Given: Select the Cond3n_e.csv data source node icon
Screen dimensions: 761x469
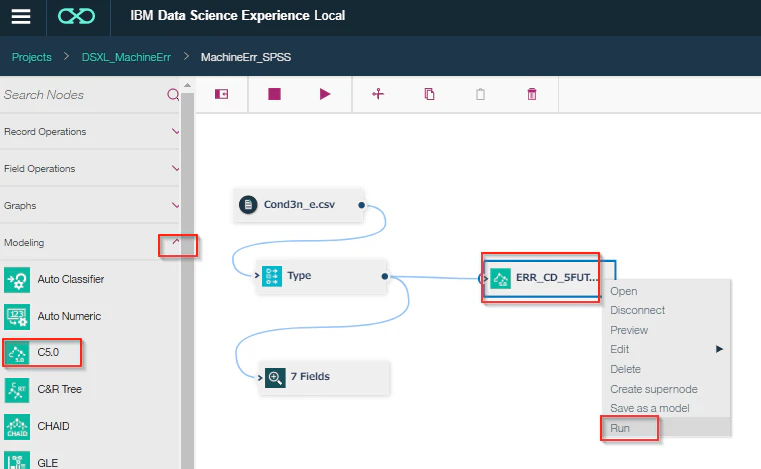Looking at the screenshot, I should pos(248,204).
